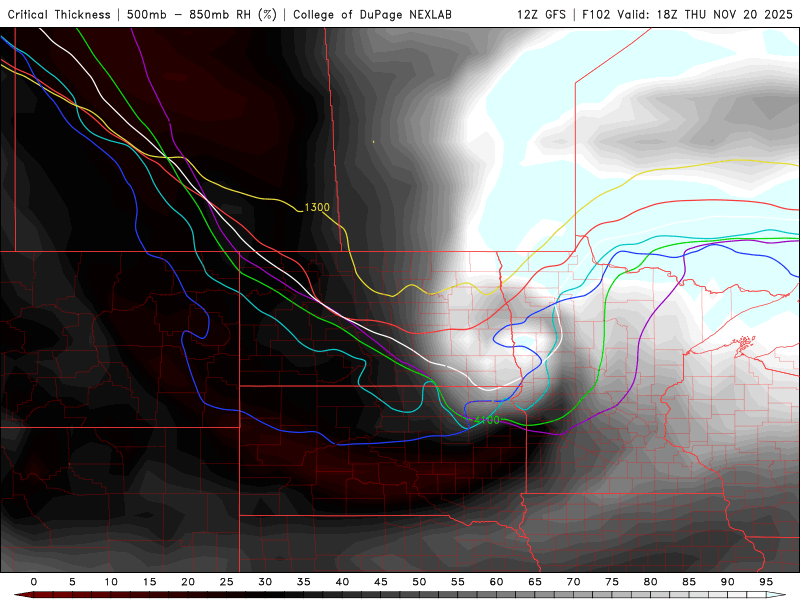Screen dimensions: 800x600
Task: Click the "45" value on the color scale
Action: click(381, 582)
